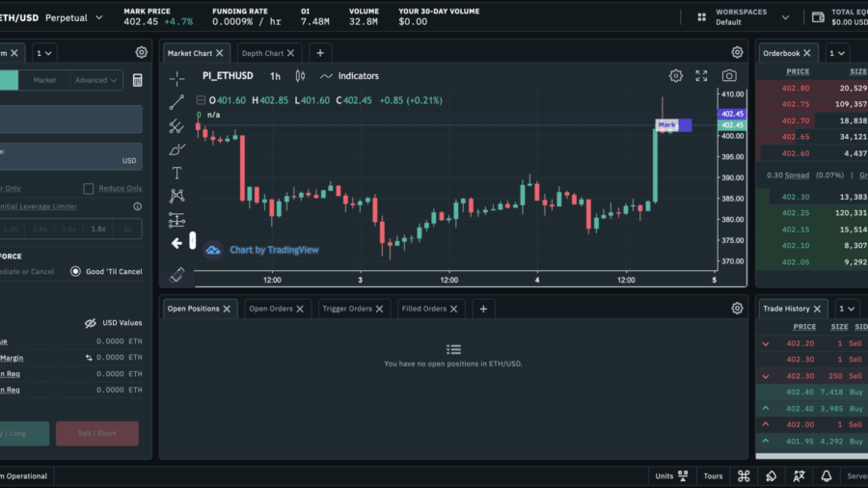Click the Units toggle icon

[683, 475]
